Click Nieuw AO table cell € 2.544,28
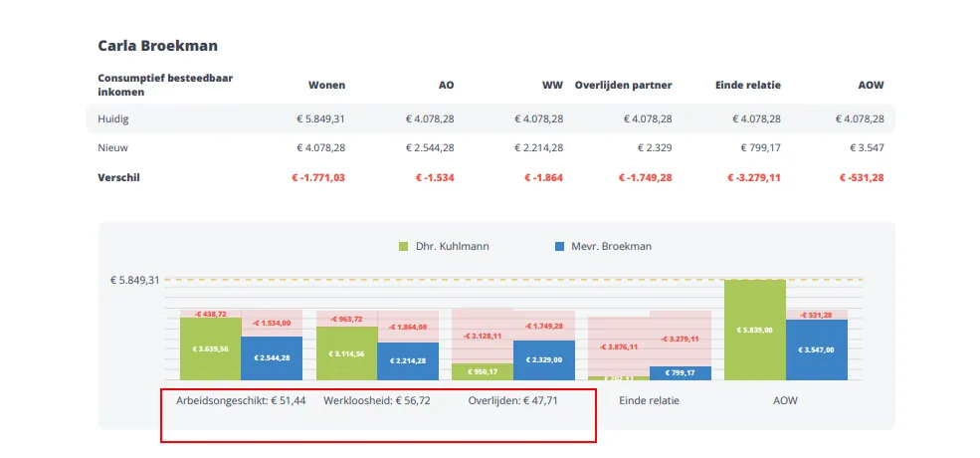This screenshot has height=458, width=980. [430, 148]
